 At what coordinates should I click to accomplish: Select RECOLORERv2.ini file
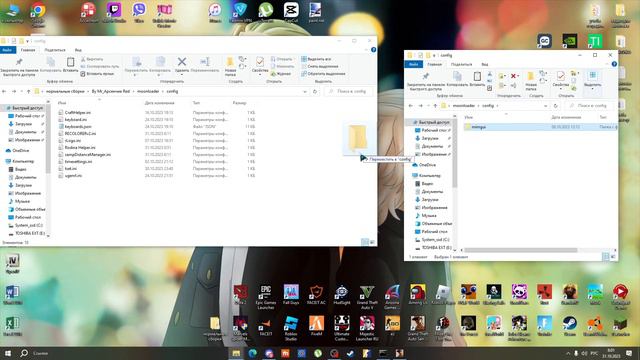pyautogui.click(x=80, y=133)
